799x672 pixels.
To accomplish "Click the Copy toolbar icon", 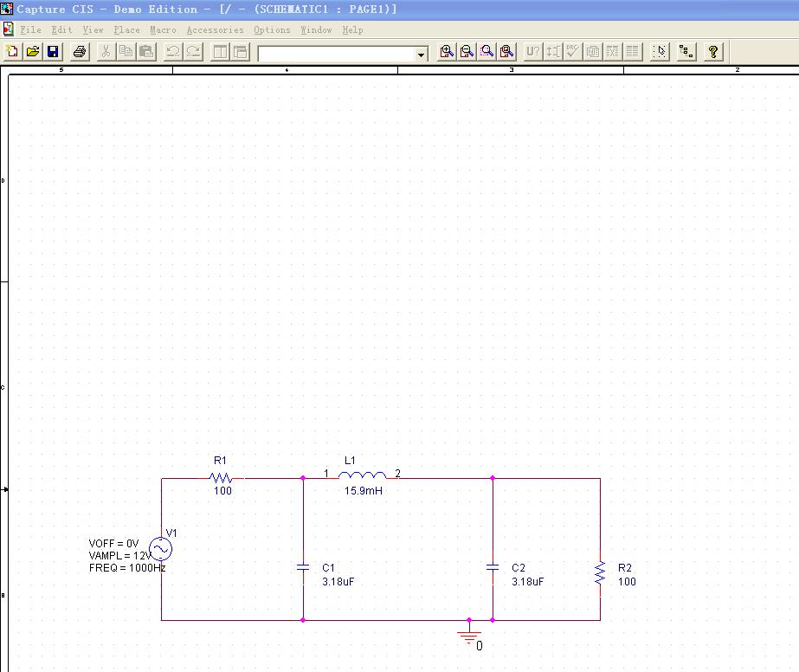I will pos(126,51).
